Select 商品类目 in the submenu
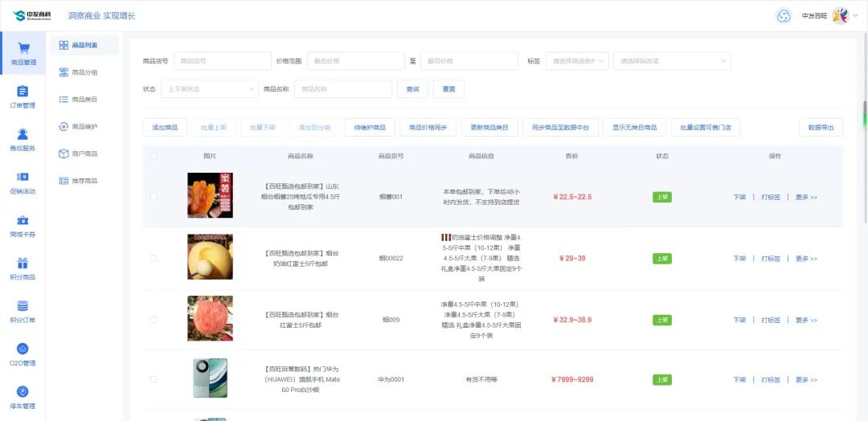The width and height of the screenshot is (868, 421). point(84,100)
